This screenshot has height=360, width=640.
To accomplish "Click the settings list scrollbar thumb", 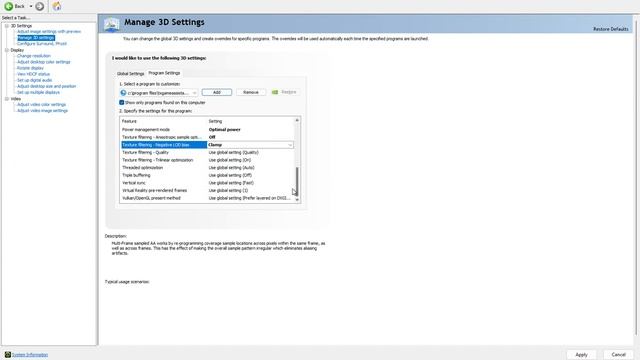I will tap(297, 181).
